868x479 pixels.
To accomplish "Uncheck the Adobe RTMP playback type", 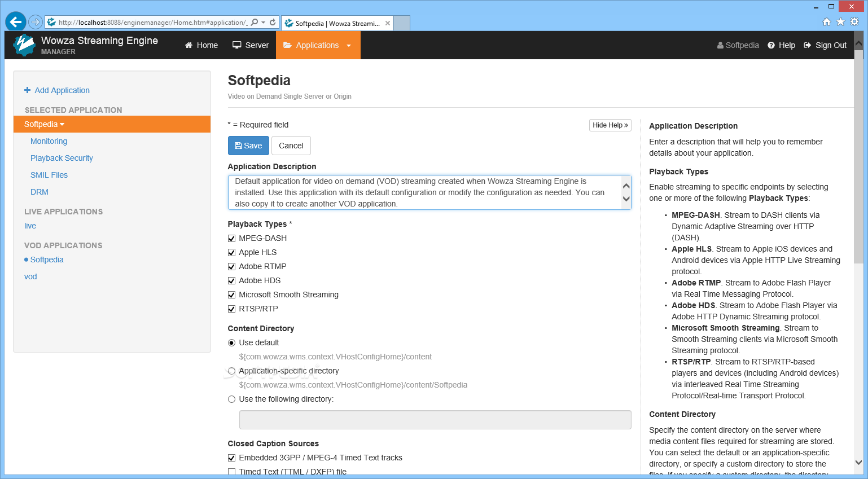I will pos(231,266).
